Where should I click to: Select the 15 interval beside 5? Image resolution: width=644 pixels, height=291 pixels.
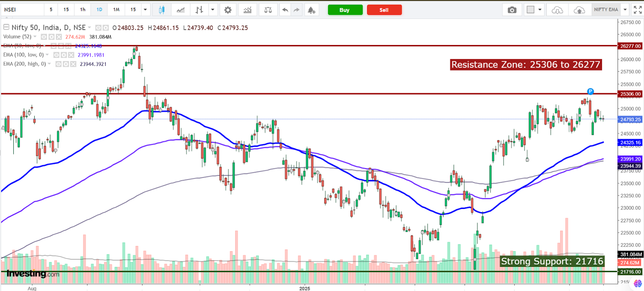tap(66, 10)
